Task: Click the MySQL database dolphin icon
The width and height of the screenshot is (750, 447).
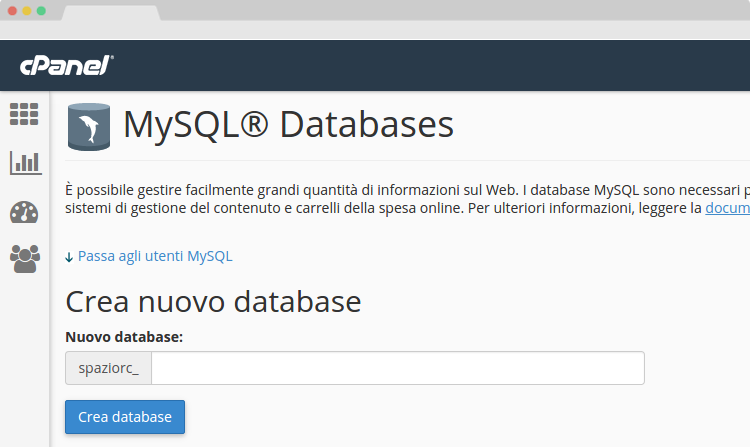Action: pos(89,127)
